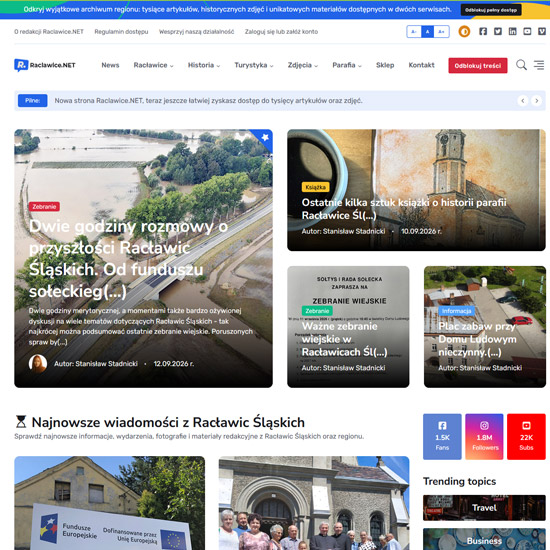This screenshot has width=550, height=550.
Task: Open the LinkedIn profile icon
Action: (512, 32)
